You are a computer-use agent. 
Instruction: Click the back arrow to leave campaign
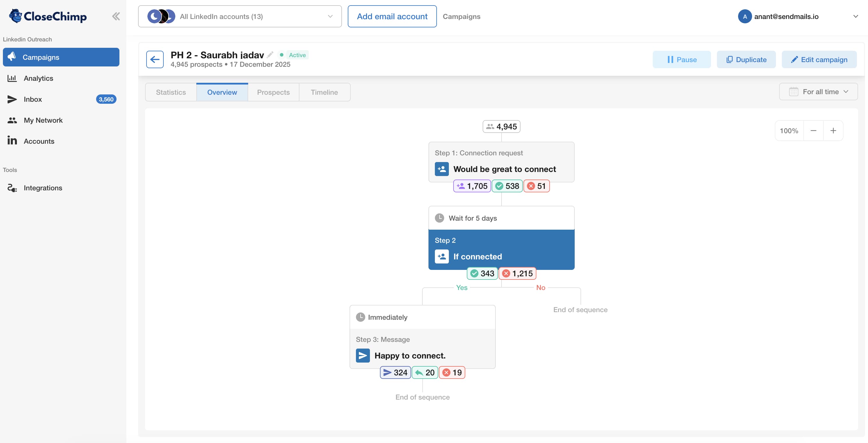tap(155, 59)
